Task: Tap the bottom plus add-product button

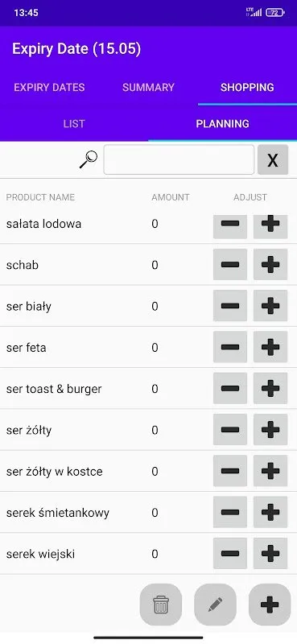Action: click(x=270, y=605)
